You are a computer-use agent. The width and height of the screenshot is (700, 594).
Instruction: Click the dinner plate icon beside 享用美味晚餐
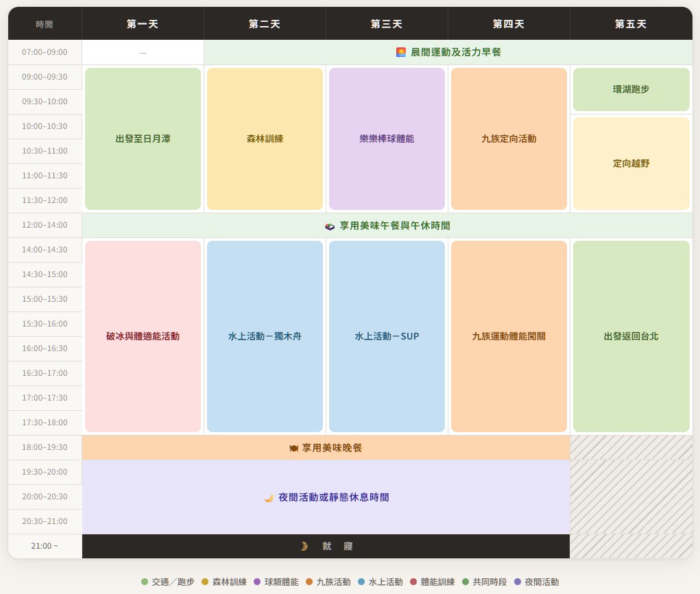(293, 448)
